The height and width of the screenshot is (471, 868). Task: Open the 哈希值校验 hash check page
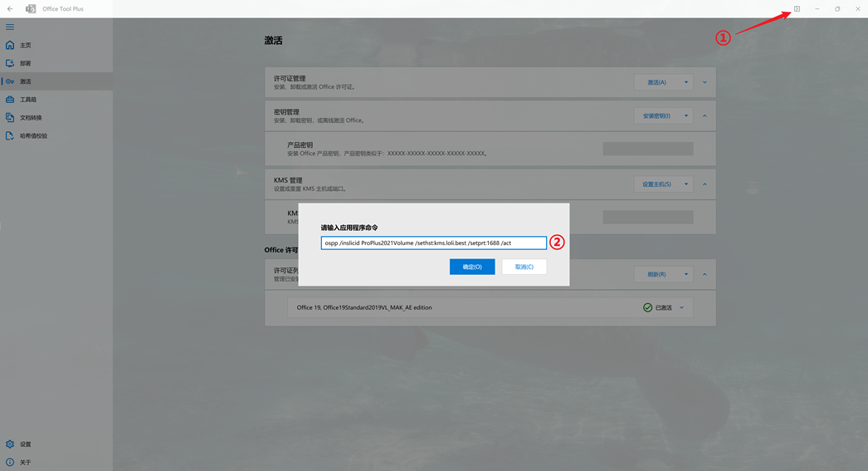click(56, 135)
